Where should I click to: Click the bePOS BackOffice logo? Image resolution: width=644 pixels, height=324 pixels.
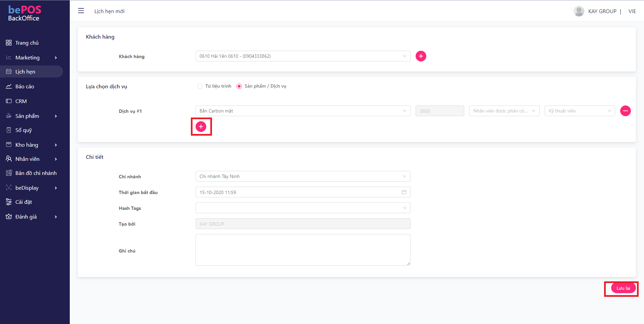pos(24,13)
